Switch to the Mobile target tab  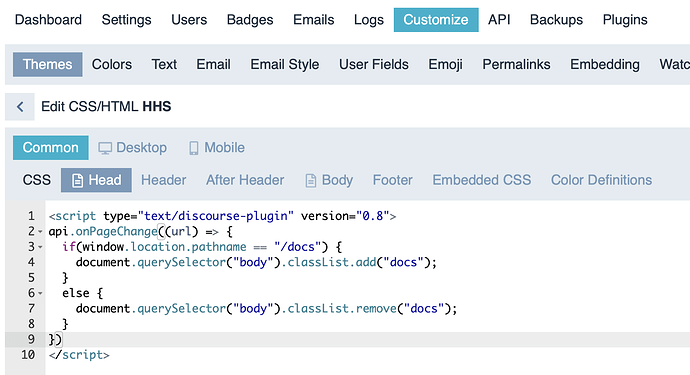217,148
